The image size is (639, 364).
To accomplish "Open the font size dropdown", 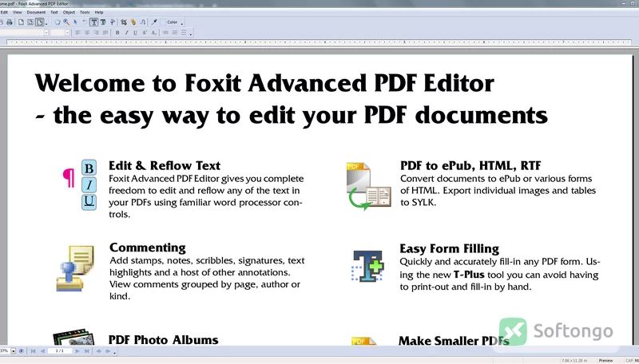I will tap(67, 33).
